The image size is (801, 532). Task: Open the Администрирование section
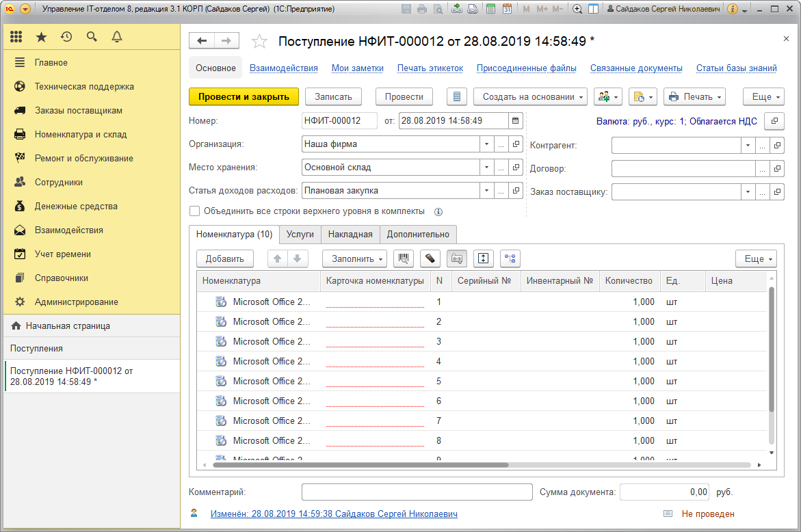coord(76,302)
